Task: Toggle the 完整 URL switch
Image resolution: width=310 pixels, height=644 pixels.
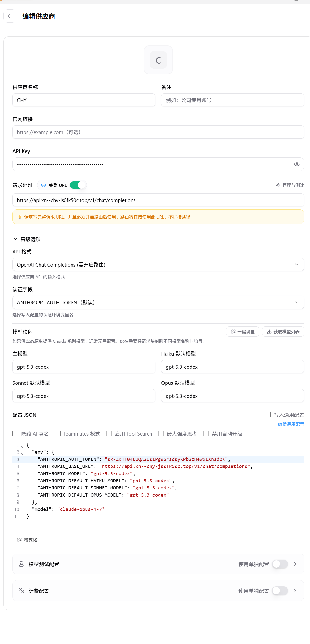Action: pos(77,185)
